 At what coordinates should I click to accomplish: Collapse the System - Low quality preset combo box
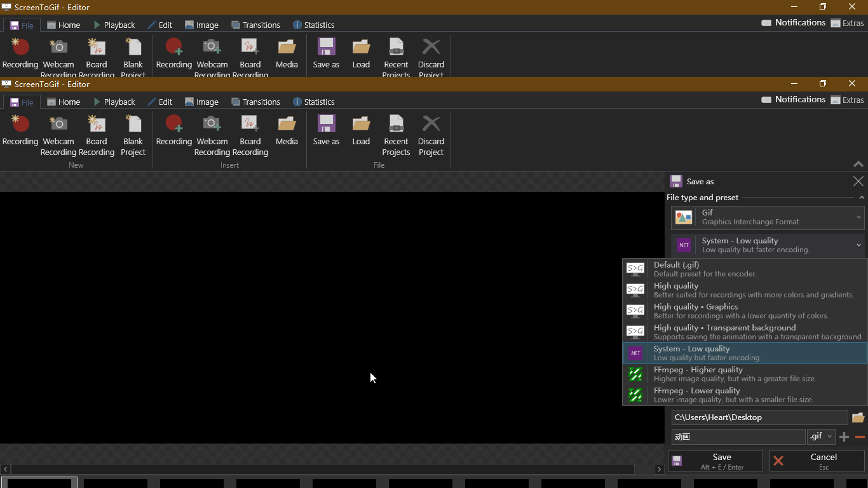[768, 245]
